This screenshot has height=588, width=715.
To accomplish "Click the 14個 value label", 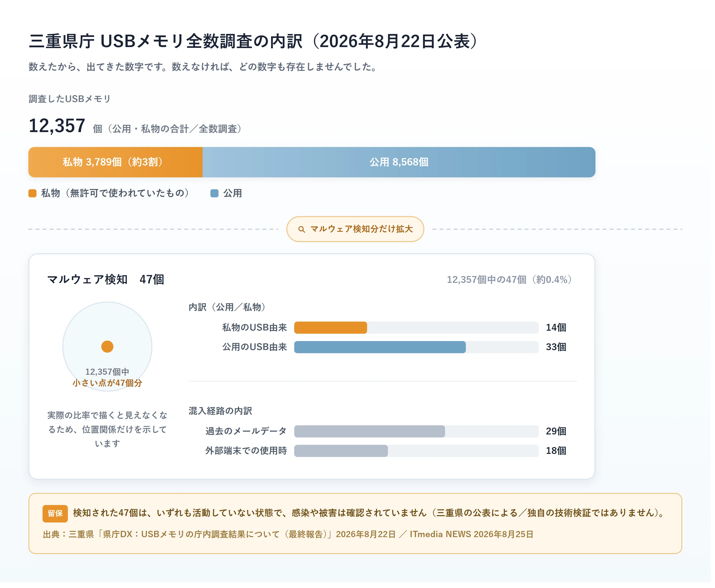I will (556, 328).
